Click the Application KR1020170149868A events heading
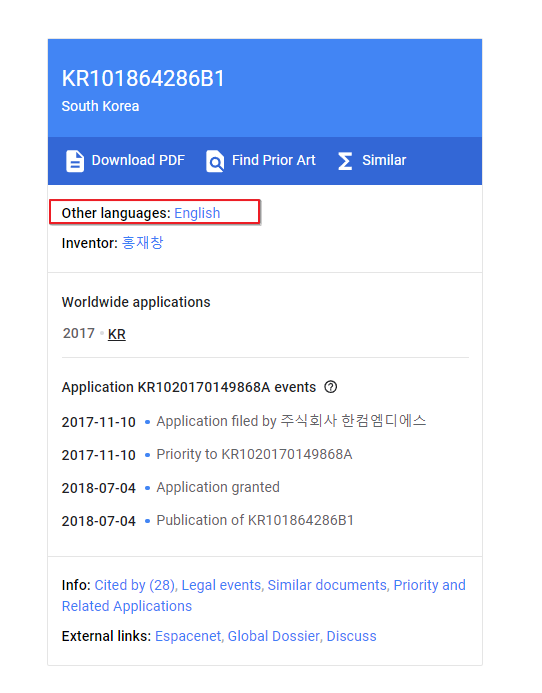This screenshot has width=542, height=693. point(189,387)
